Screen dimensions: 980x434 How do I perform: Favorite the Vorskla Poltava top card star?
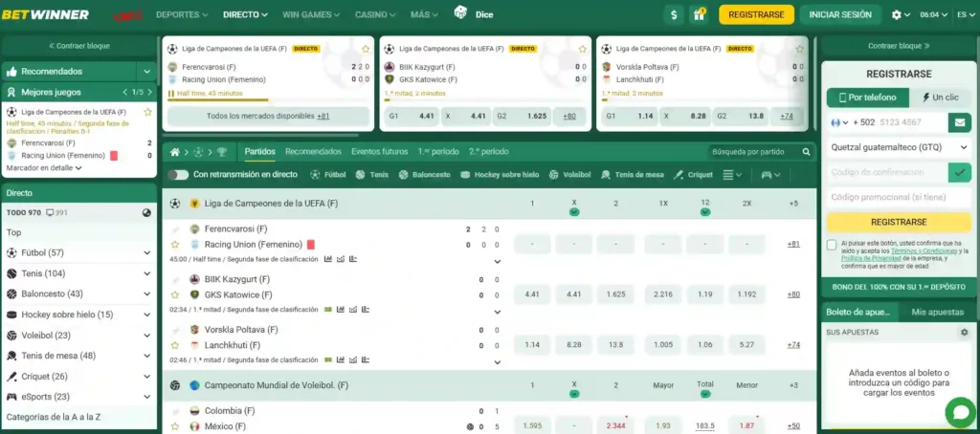point(799,49)
